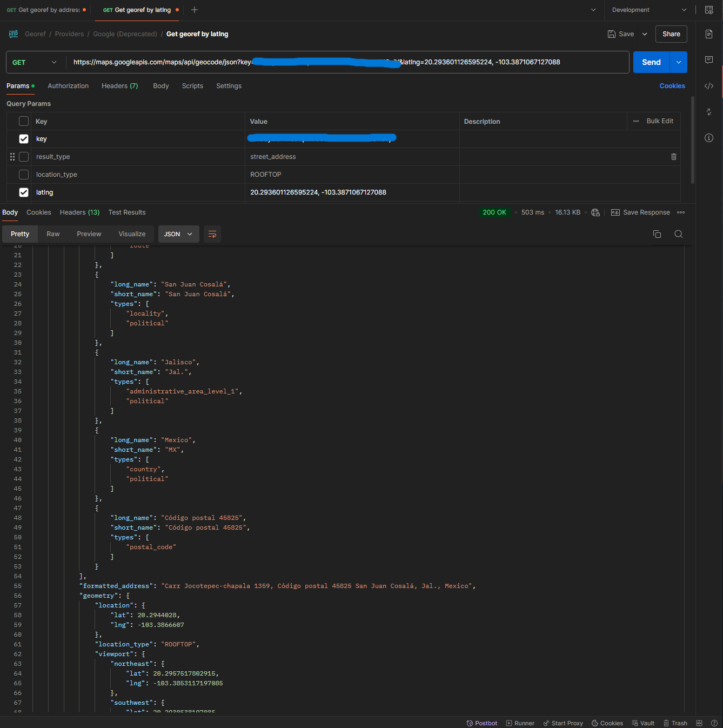Open the Cookies link under Send
The width and height of the screenshot is (723, 728).
pyautogui.click(x=672, y=86)
